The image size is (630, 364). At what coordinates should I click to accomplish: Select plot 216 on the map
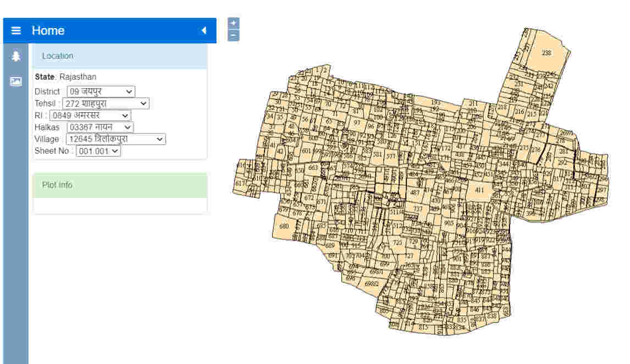click(x=520, y=112)
